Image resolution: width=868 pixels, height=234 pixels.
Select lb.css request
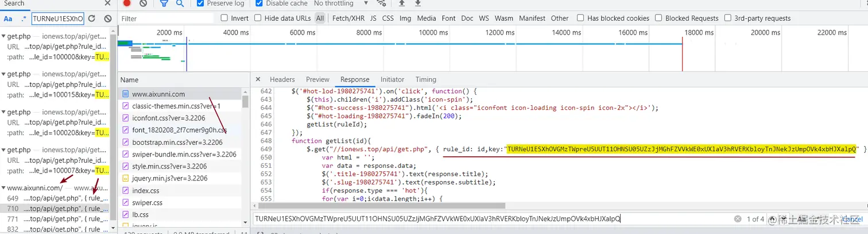(180, 214)
